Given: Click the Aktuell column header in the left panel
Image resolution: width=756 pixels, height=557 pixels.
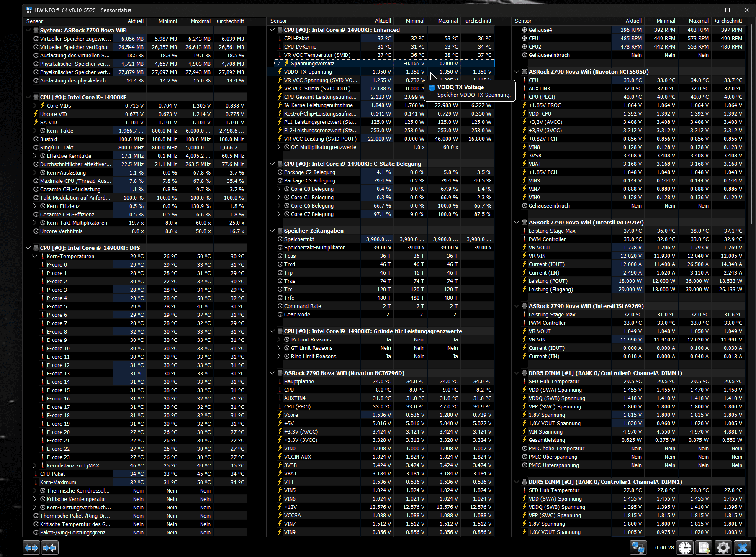Looking at the screenshot, I should click(x=129, y=21).
